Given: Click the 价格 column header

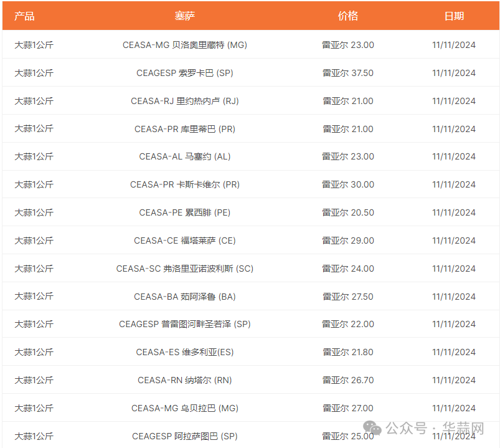Looking at the screenshot, I should point(348,16).
